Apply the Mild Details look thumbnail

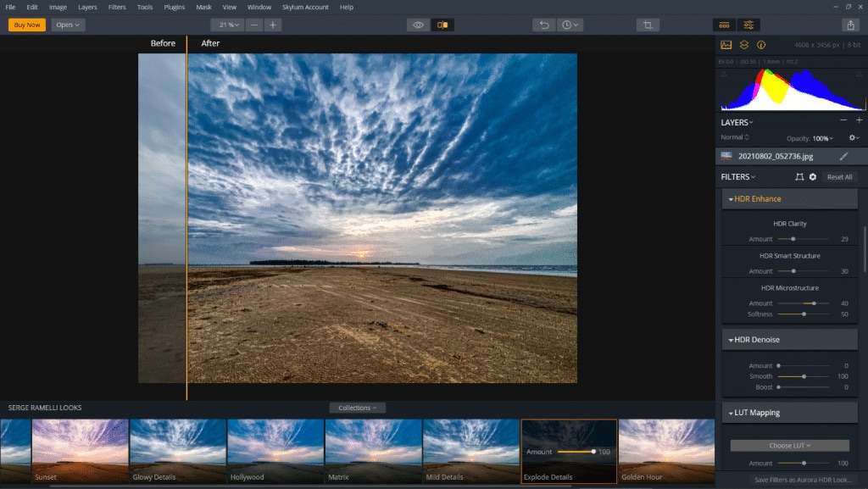tap(471, 451)
